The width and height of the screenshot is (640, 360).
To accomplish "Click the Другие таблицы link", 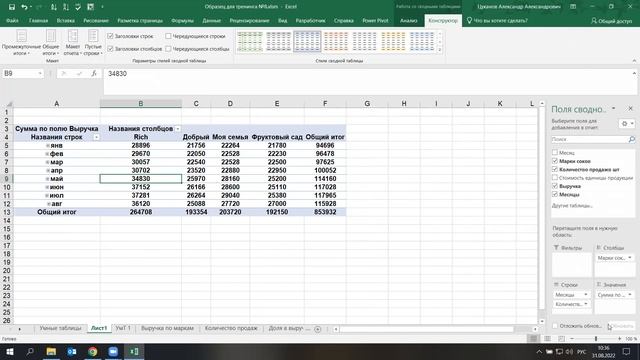I will pyautogui.click(x=572, y=206).
